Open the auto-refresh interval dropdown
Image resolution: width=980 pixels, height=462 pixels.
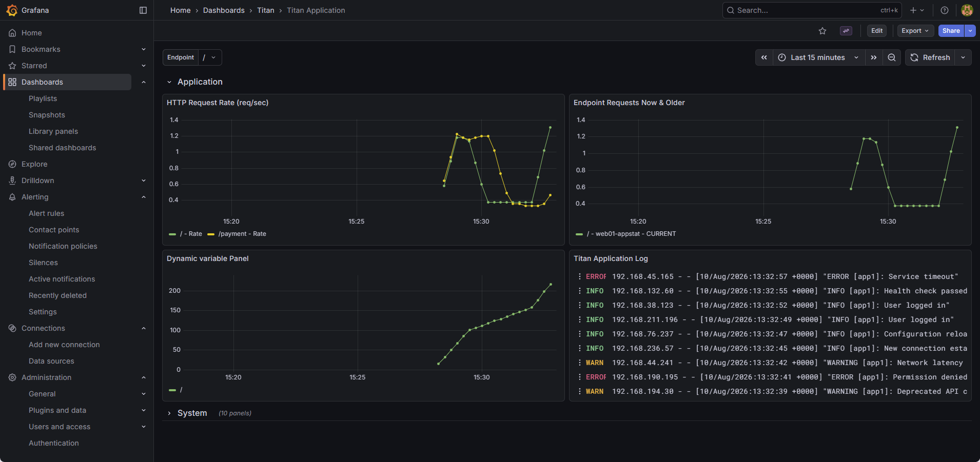(963, 57)
